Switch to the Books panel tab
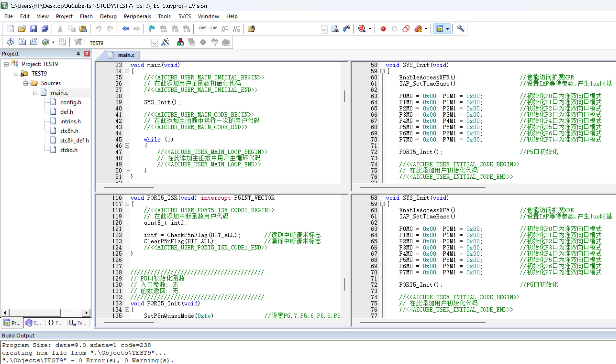This screenshot has height=364, width=616. click(34, 323)
